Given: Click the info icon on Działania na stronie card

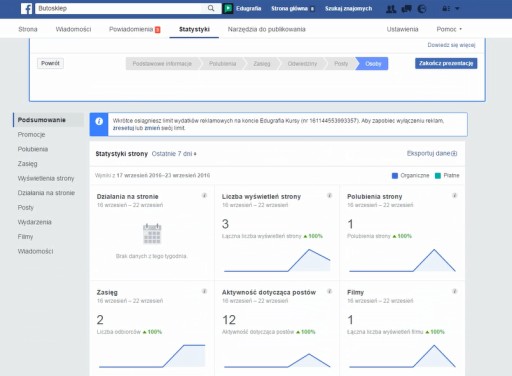Looking at the screenshot, I should point(204,195).
